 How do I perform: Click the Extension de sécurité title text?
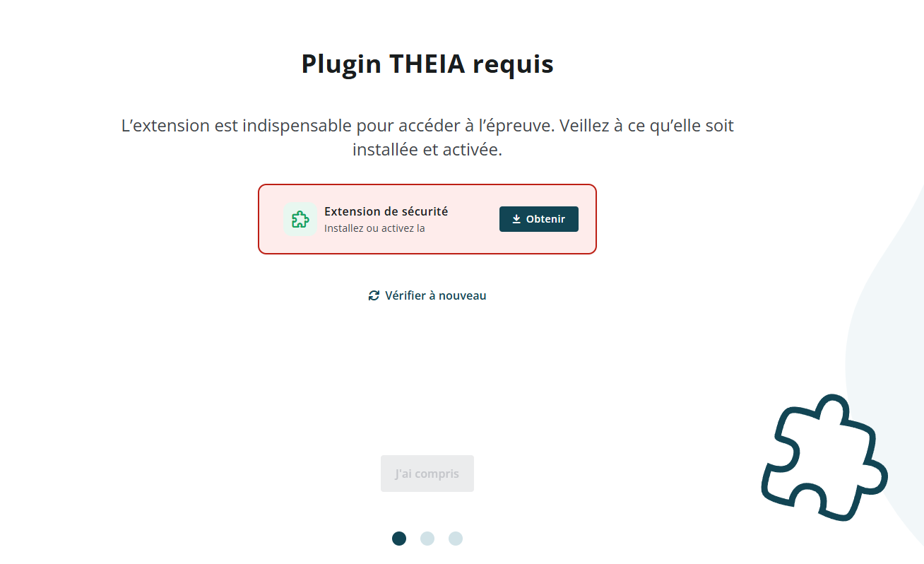386,211
